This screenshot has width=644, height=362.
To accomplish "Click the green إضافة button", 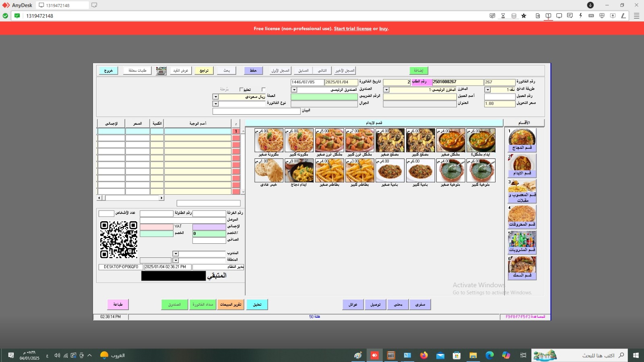I will (419, 71).
